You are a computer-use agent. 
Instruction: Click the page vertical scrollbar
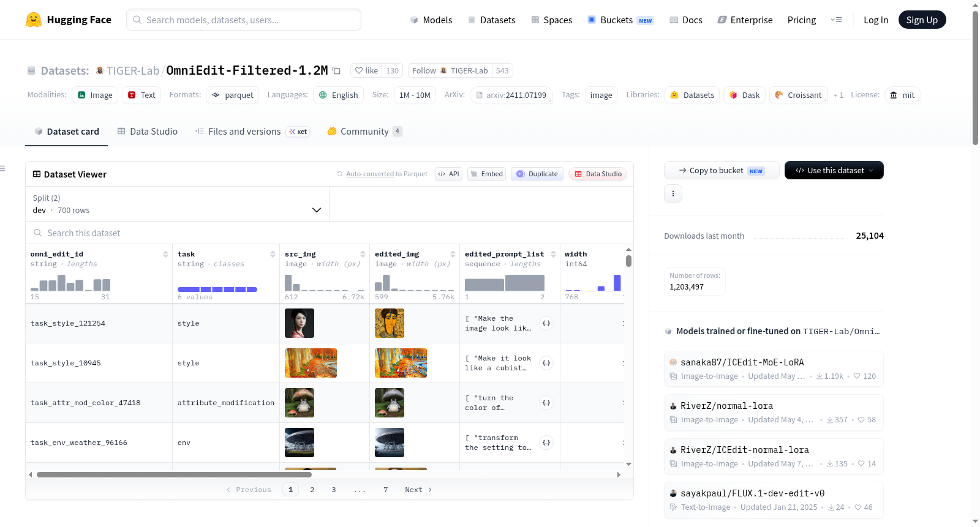pos(975,78)
